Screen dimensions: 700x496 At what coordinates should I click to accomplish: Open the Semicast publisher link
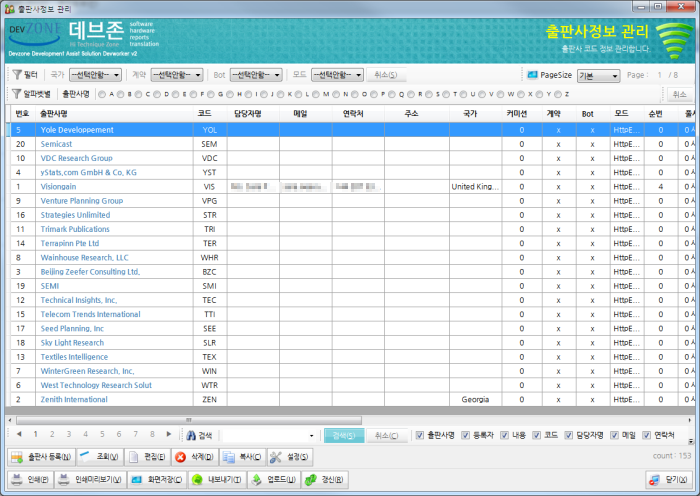tap(56, 144)
